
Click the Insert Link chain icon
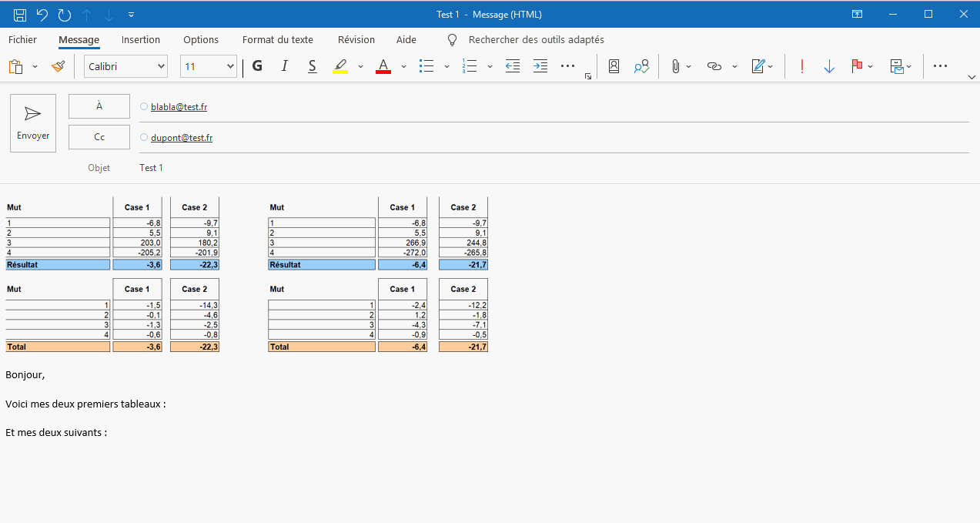(714, 67)
